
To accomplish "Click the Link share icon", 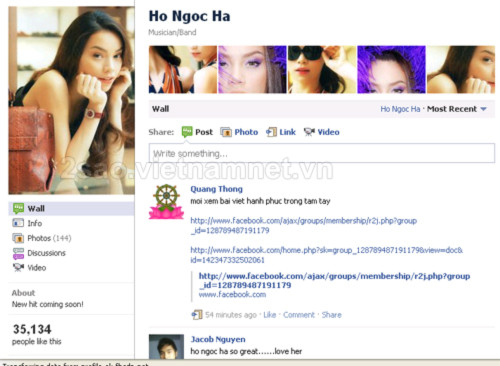I will 271,132.
